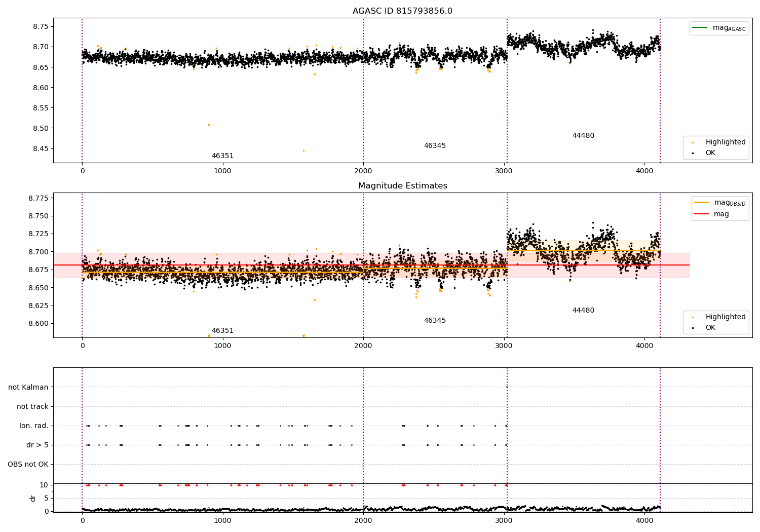Click obsid label '46351' in Magnitude Estimates plot
The height and width of the screenshot is (532, 760).
(222, 331)
